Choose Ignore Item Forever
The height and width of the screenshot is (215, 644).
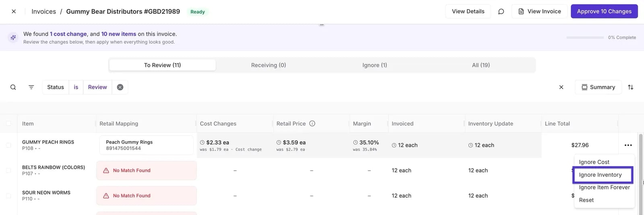[x=604, y=188]
